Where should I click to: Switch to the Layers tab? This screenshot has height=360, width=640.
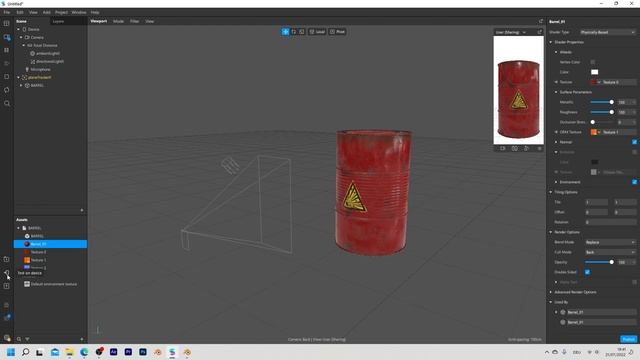click(58, 21)
